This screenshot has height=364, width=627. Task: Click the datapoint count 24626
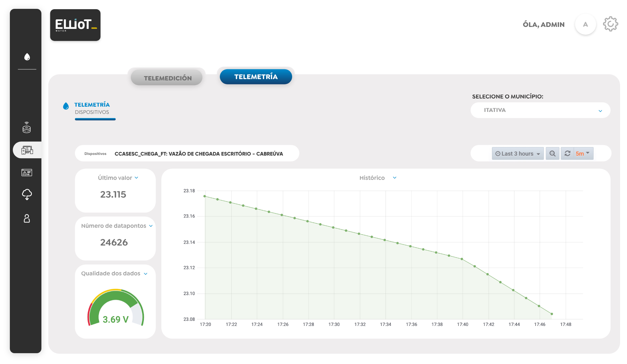[x=114, y=243]
